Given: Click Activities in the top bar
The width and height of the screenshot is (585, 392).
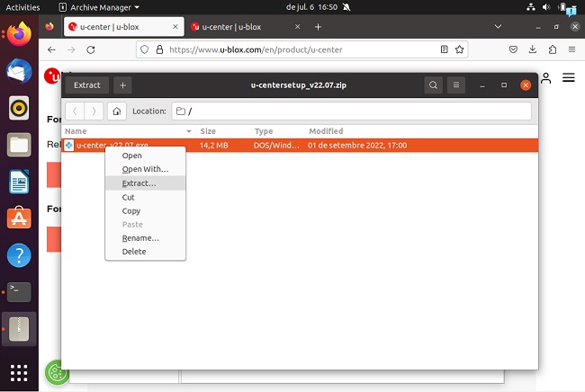Looking at the screenshot, I should [x=23, y=7].
